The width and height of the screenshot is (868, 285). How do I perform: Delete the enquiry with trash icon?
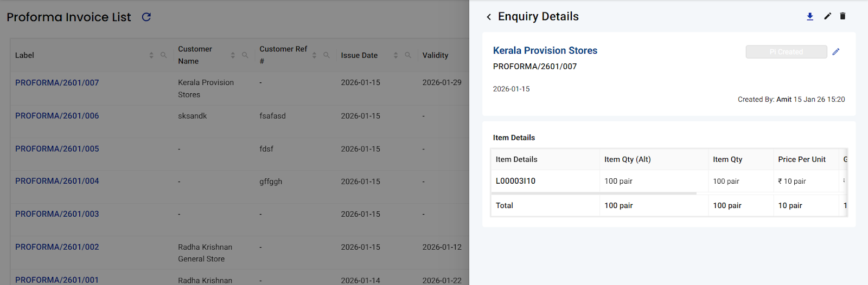coord(843,16)
